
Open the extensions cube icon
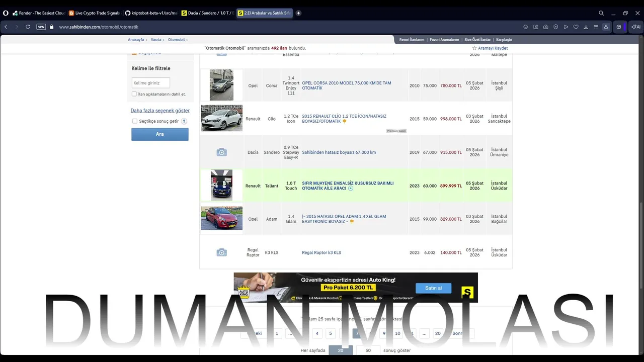(x=619, y=27)
